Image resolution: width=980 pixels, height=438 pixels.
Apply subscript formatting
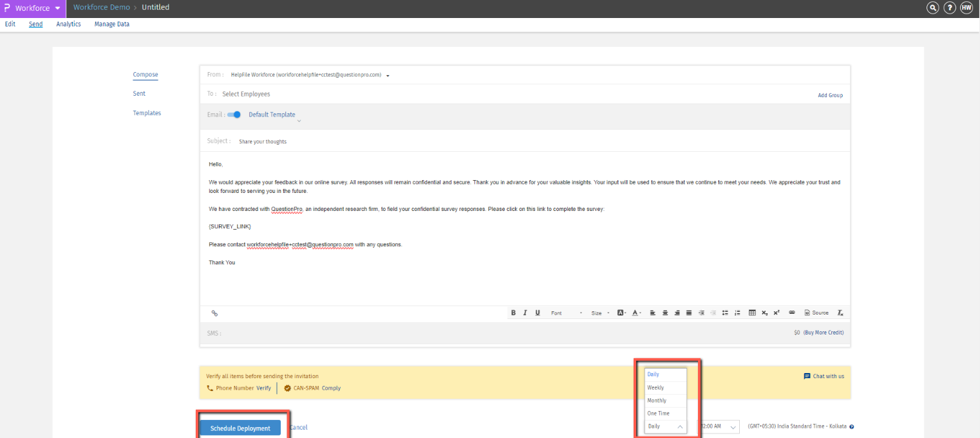pyautogui.click(x=764, y=313)
